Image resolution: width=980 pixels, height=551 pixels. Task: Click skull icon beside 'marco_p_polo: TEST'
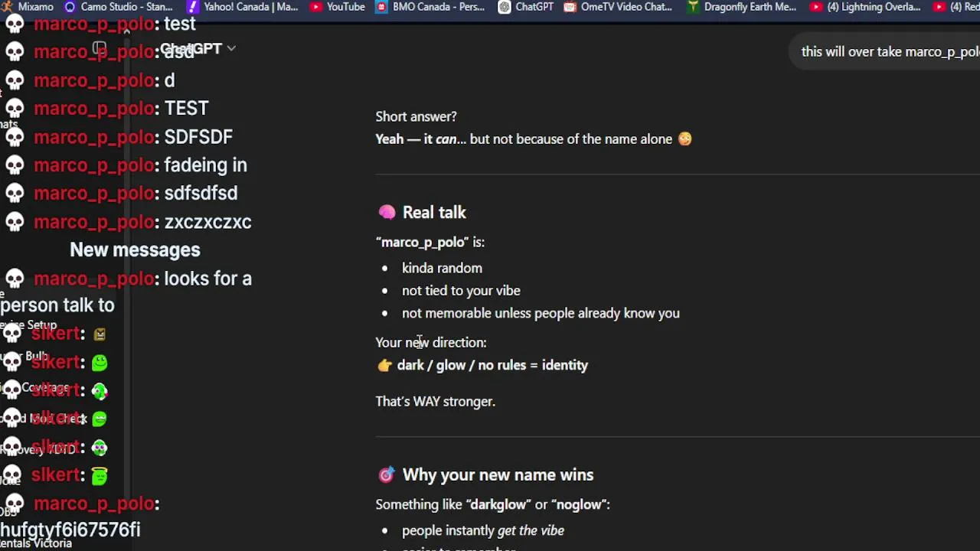pyautogui.click(x=15, y=109)
